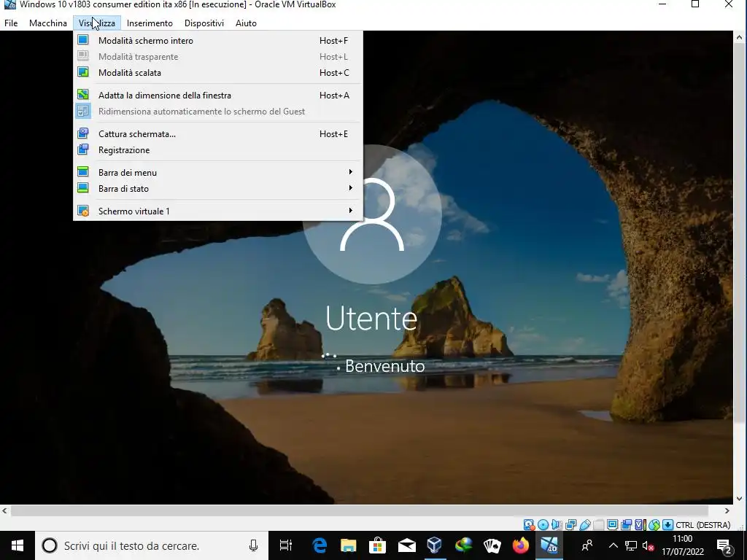Screen dimensions: 747x560
Task: Choose Cattura schermata...
Action: pos(217,134)
